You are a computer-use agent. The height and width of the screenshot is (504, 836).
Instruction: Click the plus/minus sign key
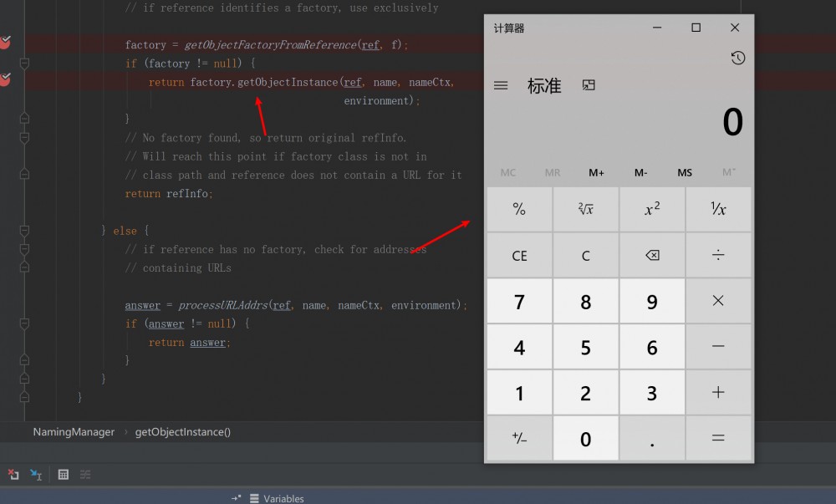519,439
